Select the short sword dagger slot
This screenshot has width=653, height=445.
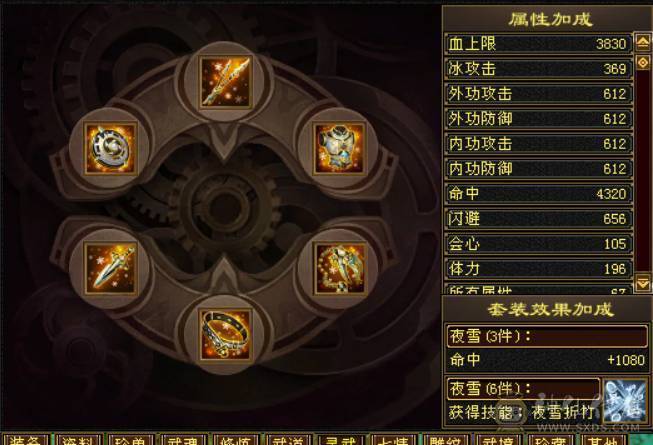pyautogui.click(x=110, y=268)
